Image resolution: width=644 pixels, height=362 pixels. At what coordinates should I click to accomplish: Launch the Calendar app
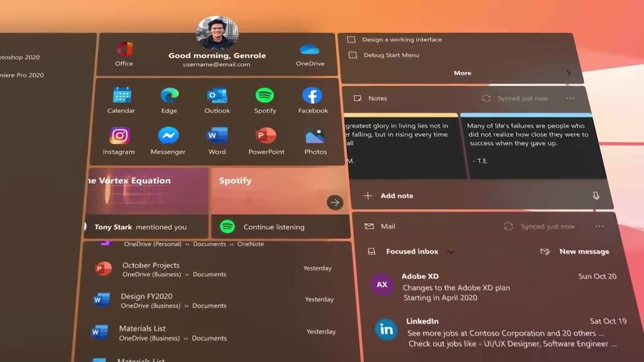(122, 95)
